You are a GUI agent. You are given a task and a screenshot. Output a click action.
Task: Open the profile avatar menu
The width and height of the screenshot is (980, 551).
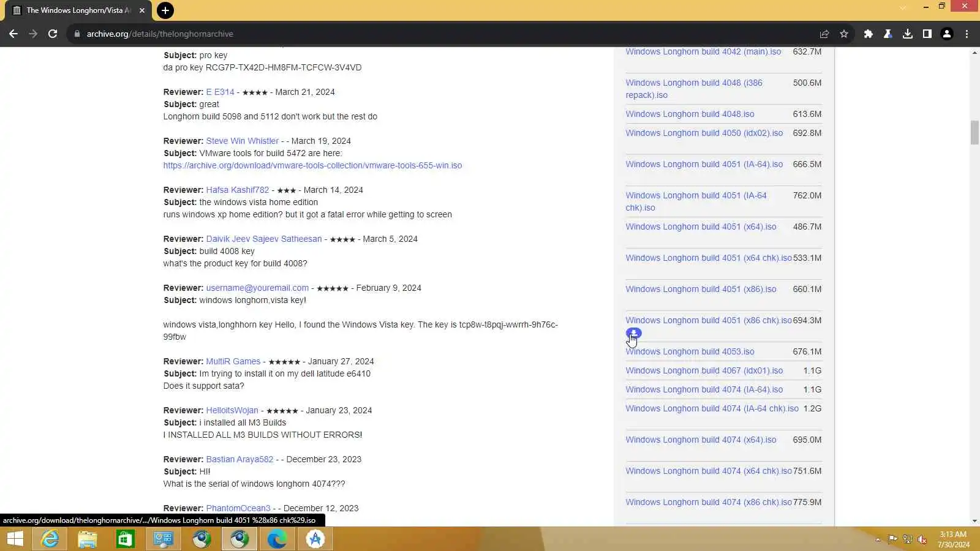click(x=947, y=34)
